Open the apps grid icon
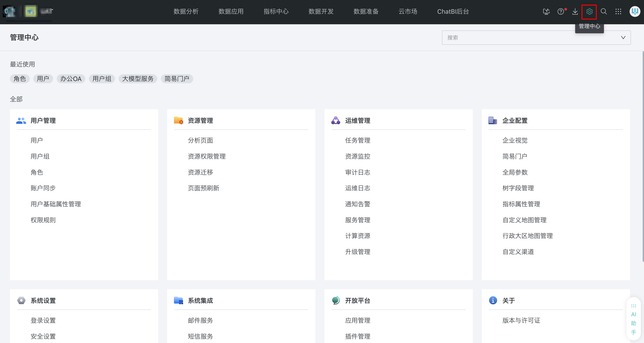Image resolution: width=644 pixels, height=343 pixels. pos(618,11)
